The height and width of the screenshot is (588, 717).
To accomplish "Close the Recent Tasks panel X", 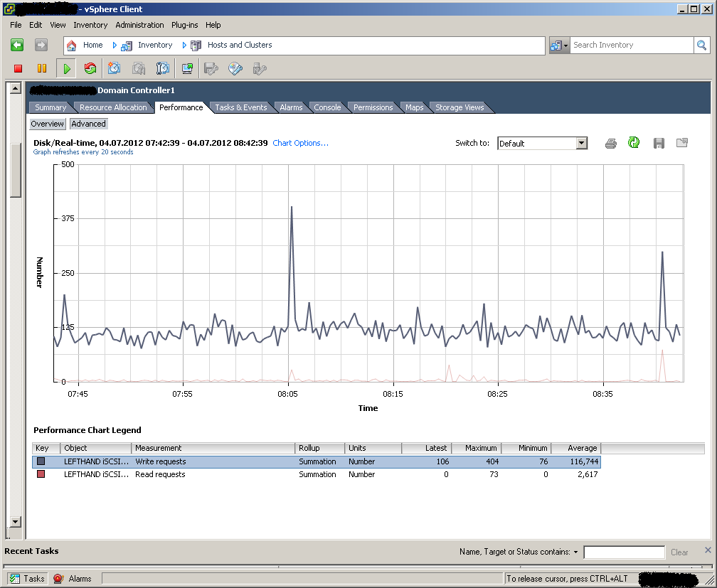I will coord(708,550).
